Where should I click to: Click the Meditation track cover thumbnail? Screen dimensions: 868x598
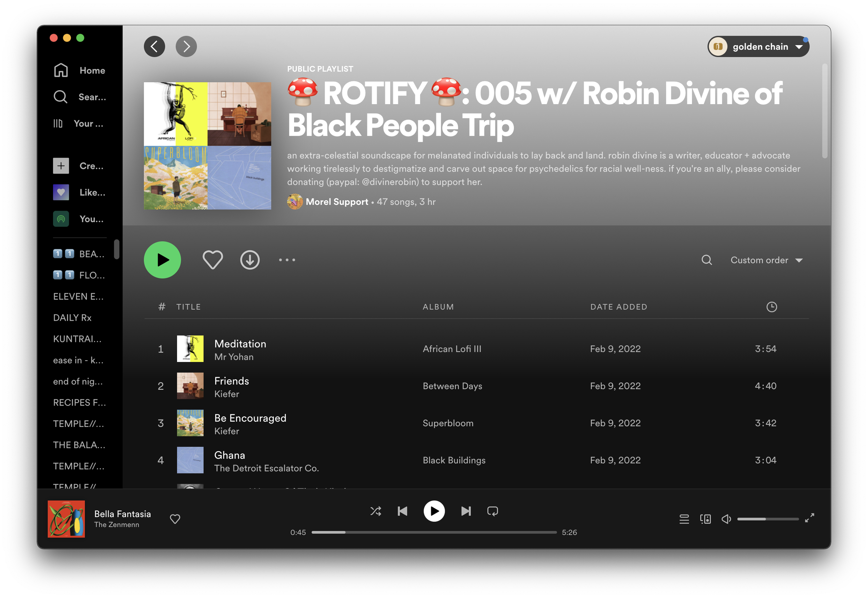tap(190, 348)
